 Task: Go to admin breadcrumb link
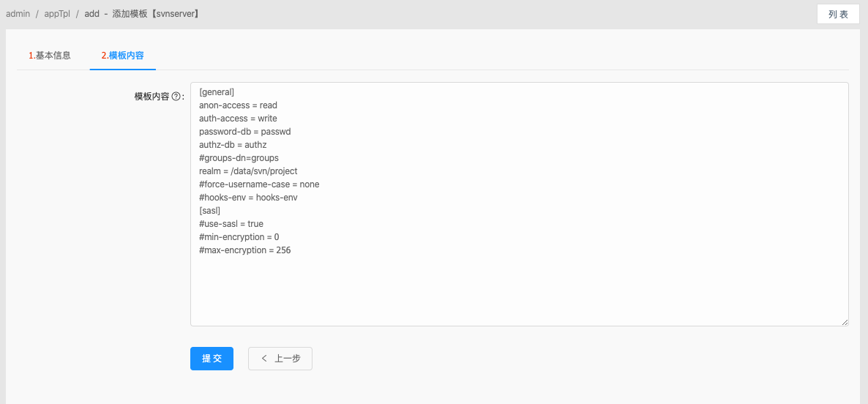[18, 14]
